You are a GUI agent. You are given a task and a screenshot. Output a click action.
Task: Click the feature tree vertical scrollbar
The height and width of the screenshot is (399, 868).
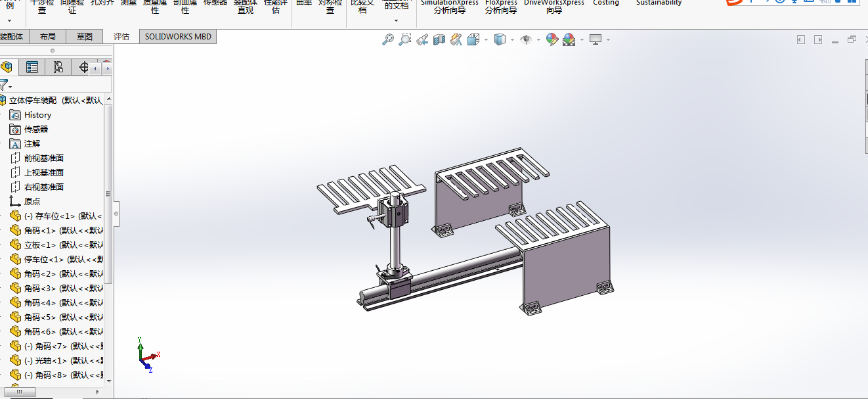point(108,193)
